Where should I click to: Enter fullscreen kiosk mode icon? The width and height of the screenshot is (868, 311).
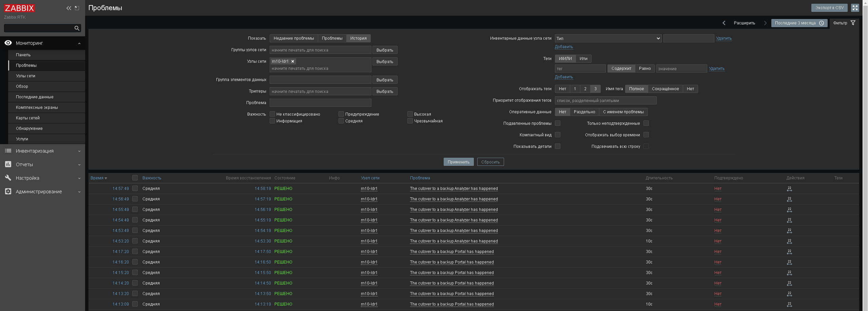855,8
